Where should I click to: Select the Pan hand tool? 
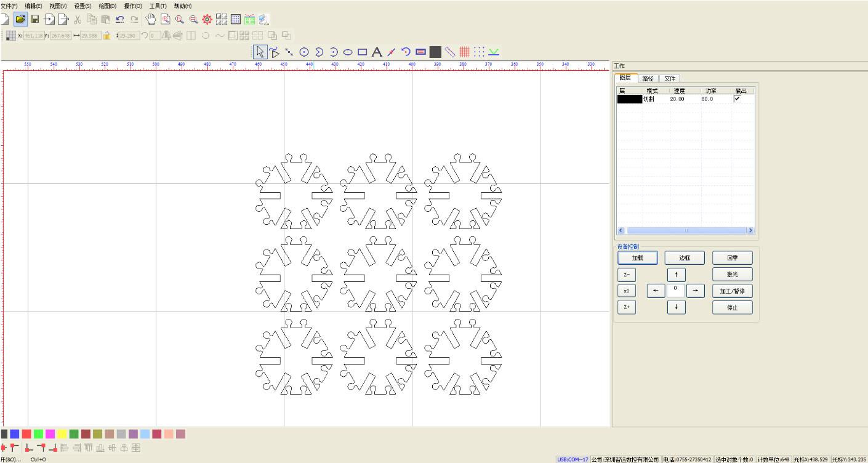(151, 19)
